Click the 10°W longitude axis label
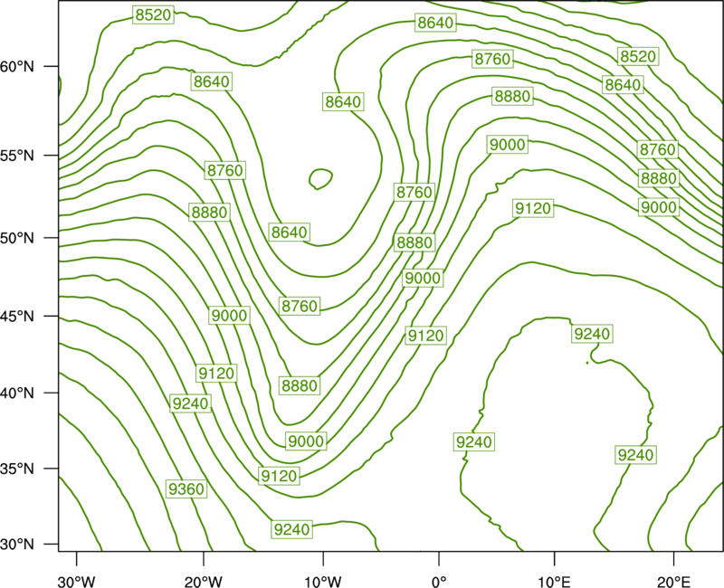 323,582
